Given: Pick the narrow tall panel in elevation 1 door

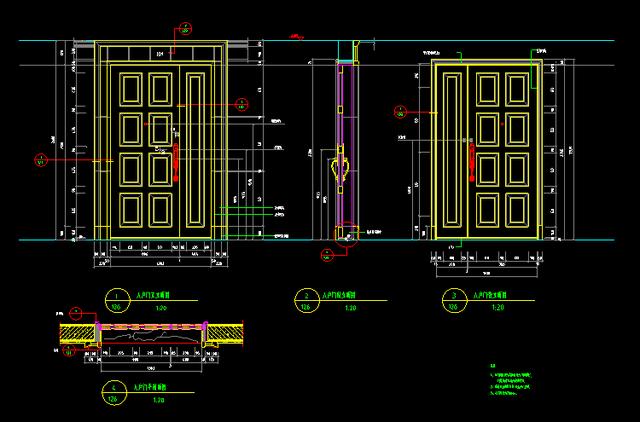Looking at the screenshot, I should [x=196, y=150].
